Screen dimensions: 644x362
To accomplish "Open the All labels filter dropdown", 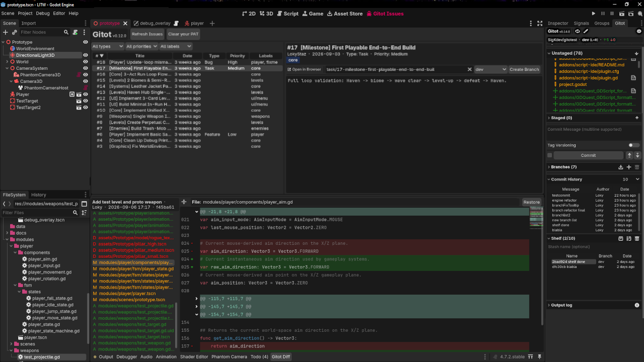I will (x=175, y=47).
